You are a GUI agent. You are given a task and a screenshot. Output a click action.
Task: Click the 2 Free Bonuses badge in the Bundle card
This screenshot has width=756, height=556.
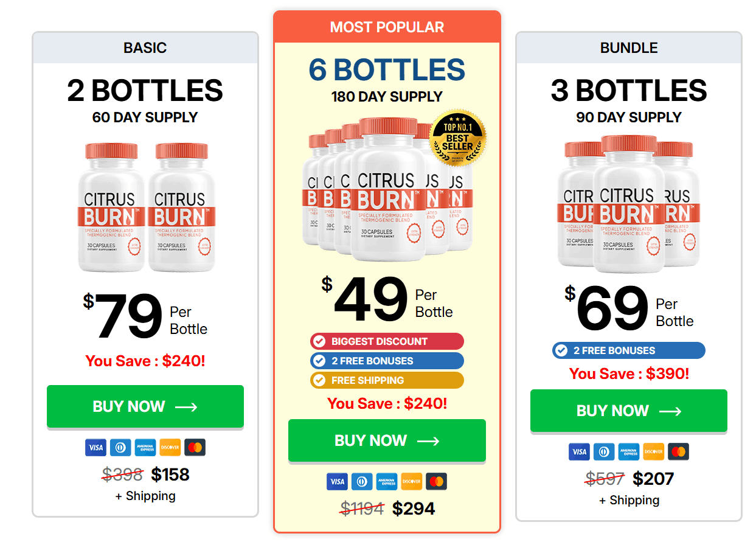[x=628, y=350]
